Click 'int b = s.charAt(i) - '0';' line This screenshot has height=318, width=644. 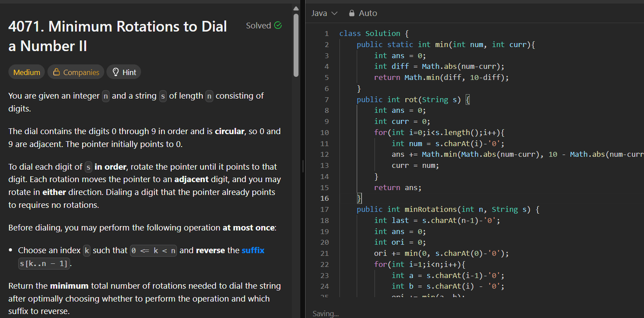[x=448, y=286]
